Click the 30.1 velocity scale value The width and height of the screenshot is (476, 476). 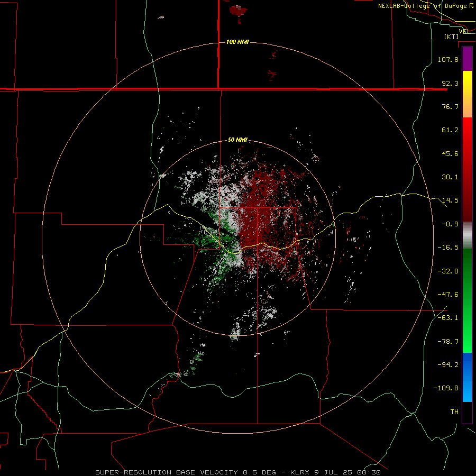click(x=450, y=177)
